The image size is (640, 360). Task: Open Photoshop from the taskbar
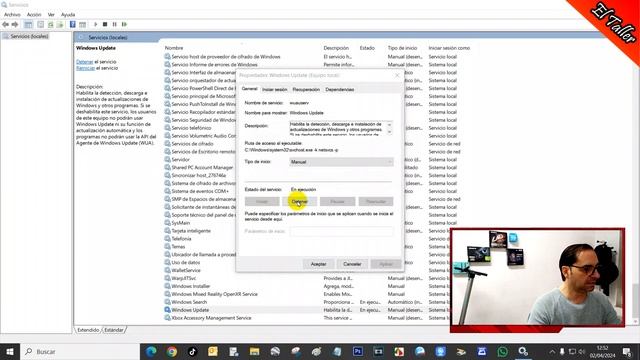coord(358,351)
